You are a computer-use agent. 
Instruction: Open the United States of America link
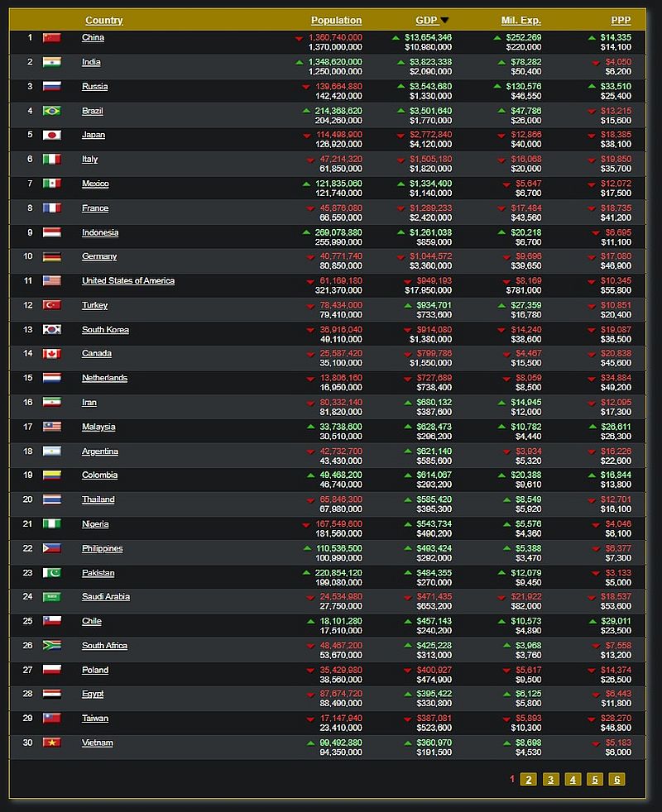(127, 281)
